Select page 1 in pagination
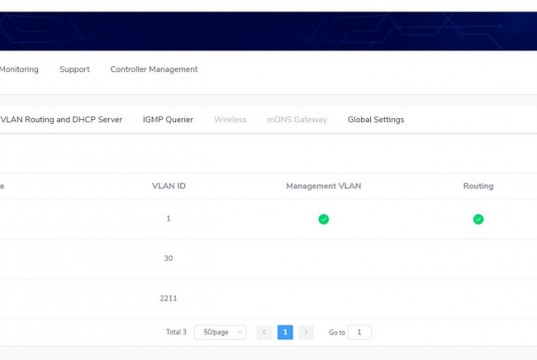Viewport: 537px width, 360px height. click(285, 332)
